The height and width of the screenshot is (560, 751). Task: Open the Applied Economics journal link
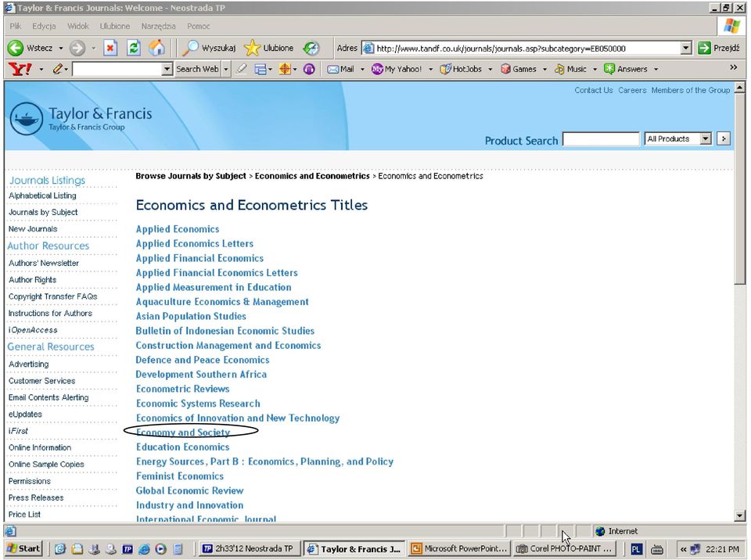pos(178,229)
